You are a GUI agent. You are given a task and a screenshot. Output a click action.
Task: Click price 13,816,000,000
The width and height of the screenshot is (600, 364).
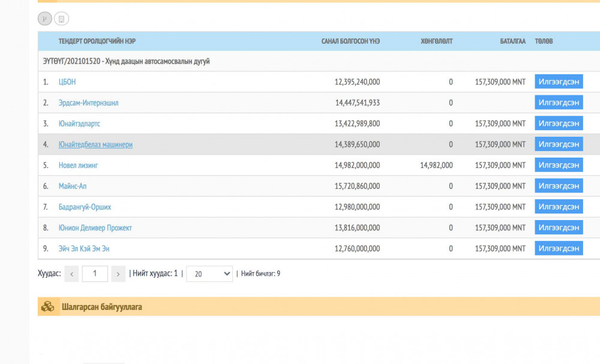click(x=357, y=228)
